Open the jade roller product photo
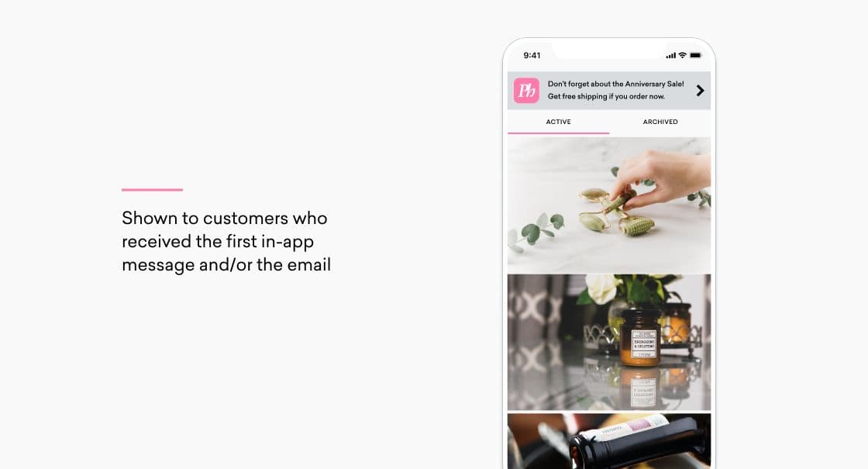Viewport: 868px width, 469px height. click(x=609, y=205)
